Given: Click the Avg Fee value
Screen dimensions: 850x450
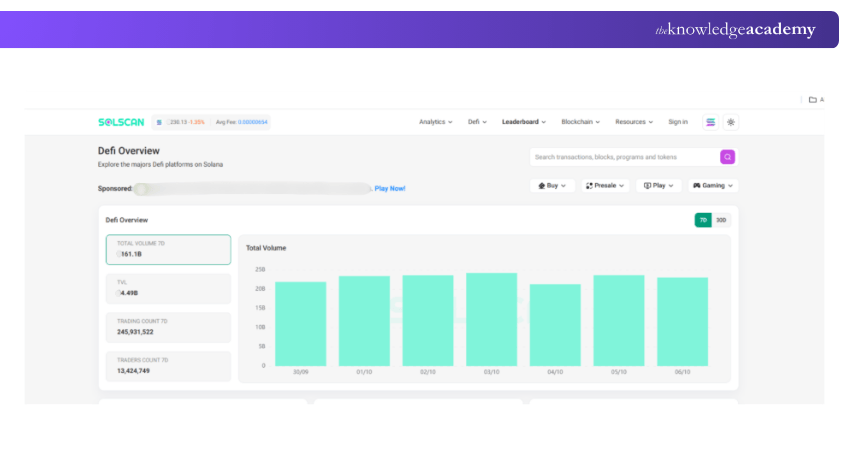Looking at the screenshot, I should [x=253, y=123].
